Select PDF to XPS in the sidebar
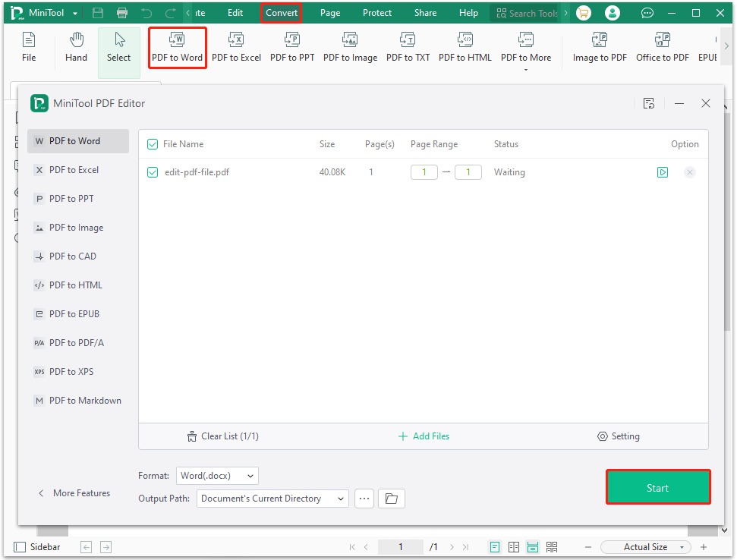This screenshot has width=737, height=560. coord(78,372)
